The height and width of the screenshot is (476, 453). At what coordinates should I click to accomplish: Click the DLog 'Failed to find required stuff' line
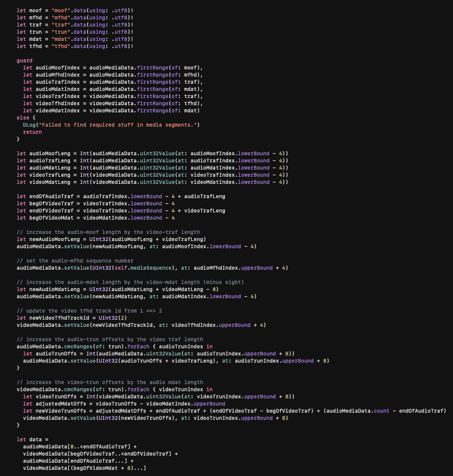tap(111, 125)
